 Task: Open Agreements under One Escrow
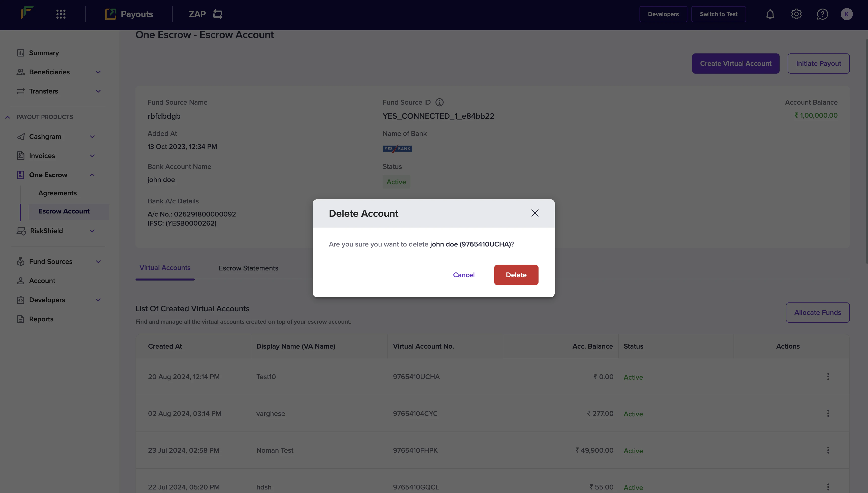57,193
